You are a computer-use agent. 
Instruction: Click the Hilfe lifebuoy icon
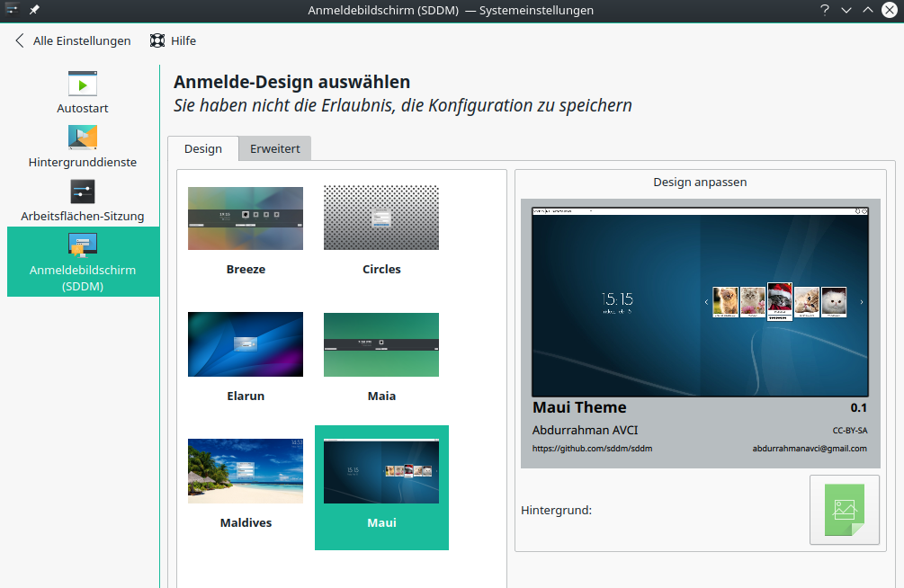point(157,40)
